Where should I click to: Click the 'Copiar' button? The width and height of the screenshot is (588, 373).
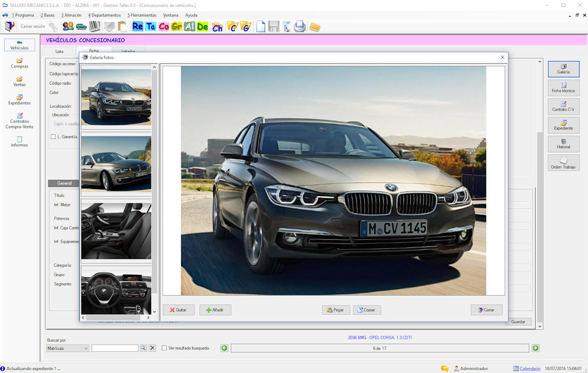click(x=367, y=310)
